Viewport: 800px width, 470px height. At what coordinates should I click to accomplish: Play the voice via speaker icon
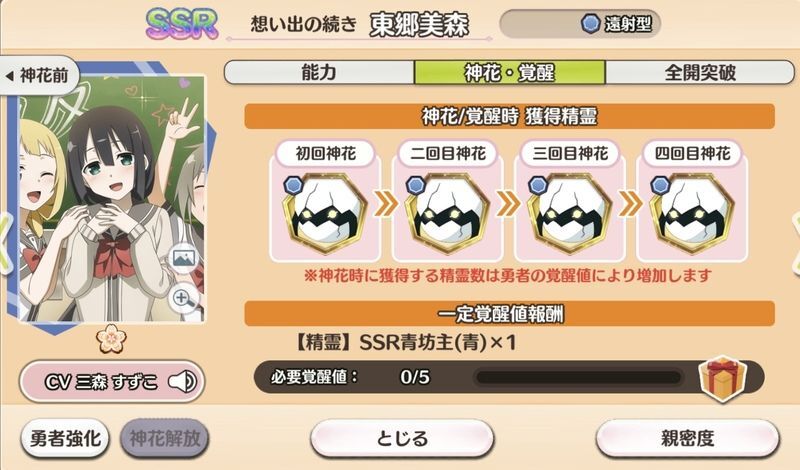coord(183,381)
